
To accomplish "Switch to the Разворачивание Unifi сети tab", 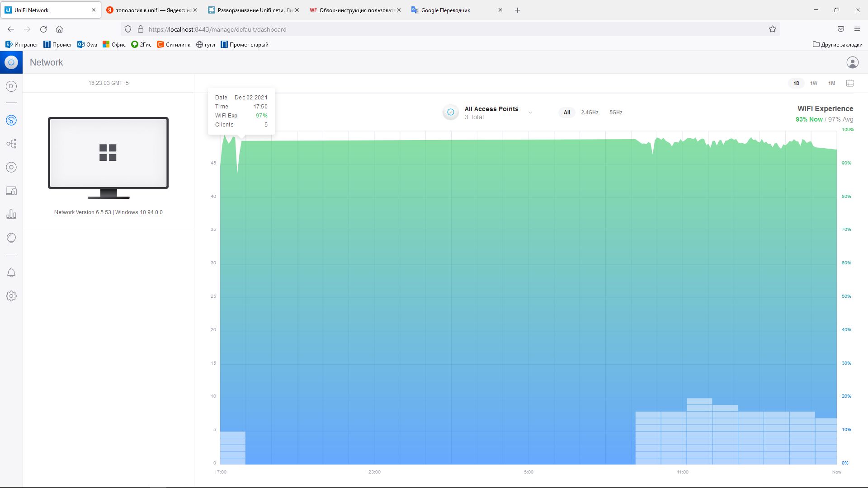I will (x=253, y=10).
